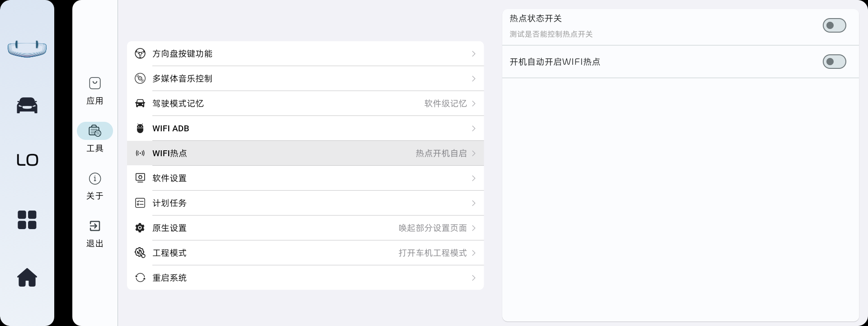Switch to the 应用 tab
868x326 pixels.
[x=95, y=91]
